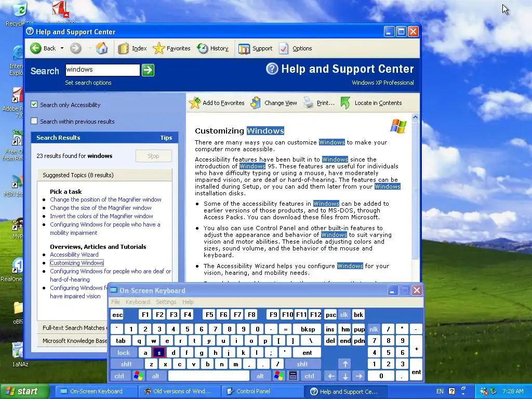Viewport: 532px width, 399px height.
Task: Click the tab key on On-Screen Keyboard
Action: click(121, 341)
